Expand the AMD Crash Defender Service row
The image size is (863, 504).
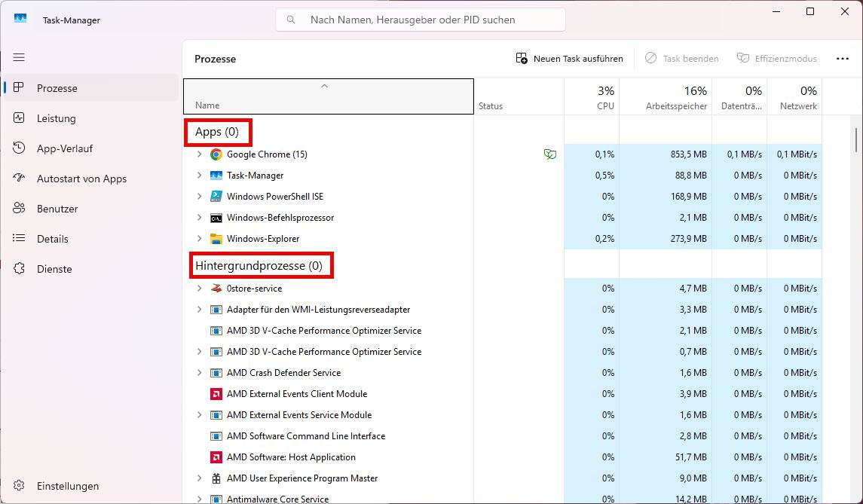click(x=199, y=373)
